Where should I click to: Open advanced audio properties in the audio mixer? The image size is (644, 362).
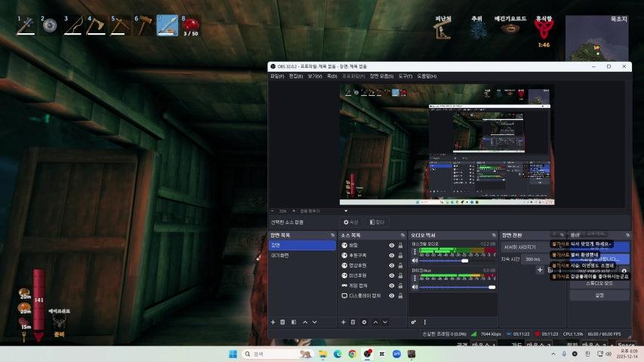coord(414,322)
